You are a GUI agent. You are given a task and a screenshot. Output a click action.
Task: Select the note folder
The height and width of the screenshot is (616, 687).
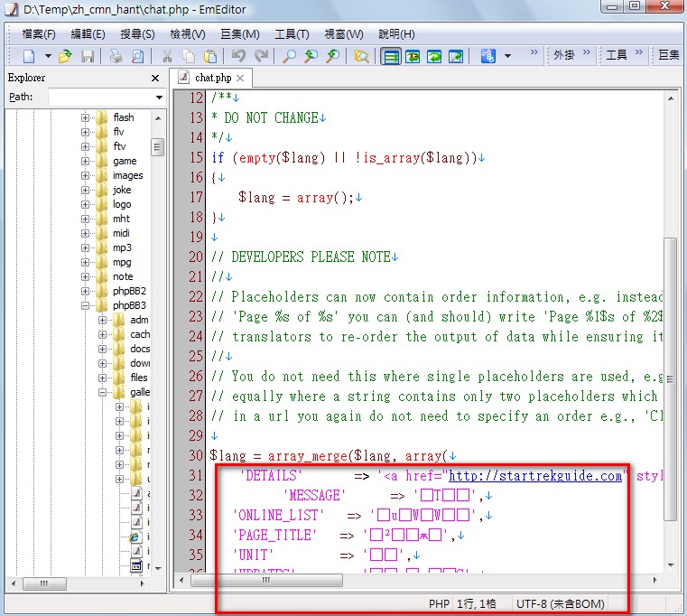tap(123, 276)
